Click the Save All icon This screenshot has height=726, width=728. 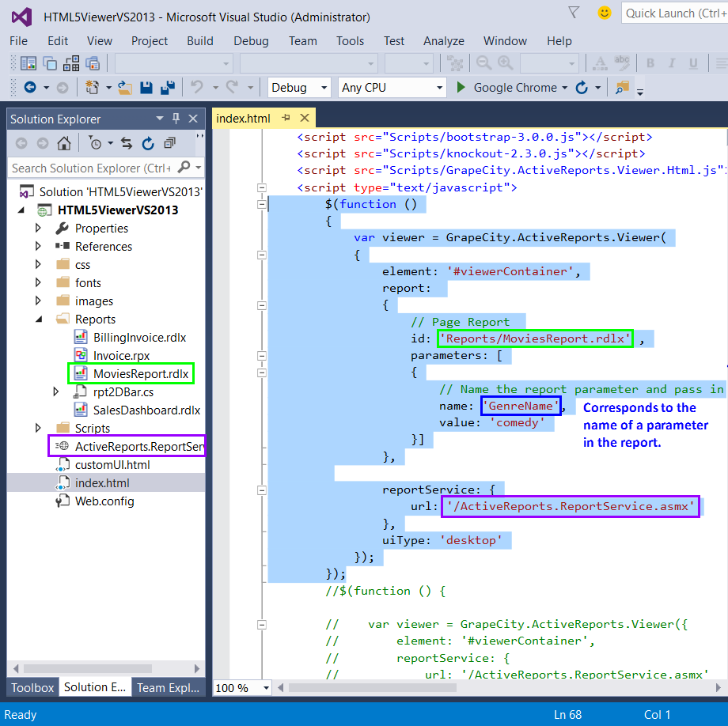coord(168,87)
